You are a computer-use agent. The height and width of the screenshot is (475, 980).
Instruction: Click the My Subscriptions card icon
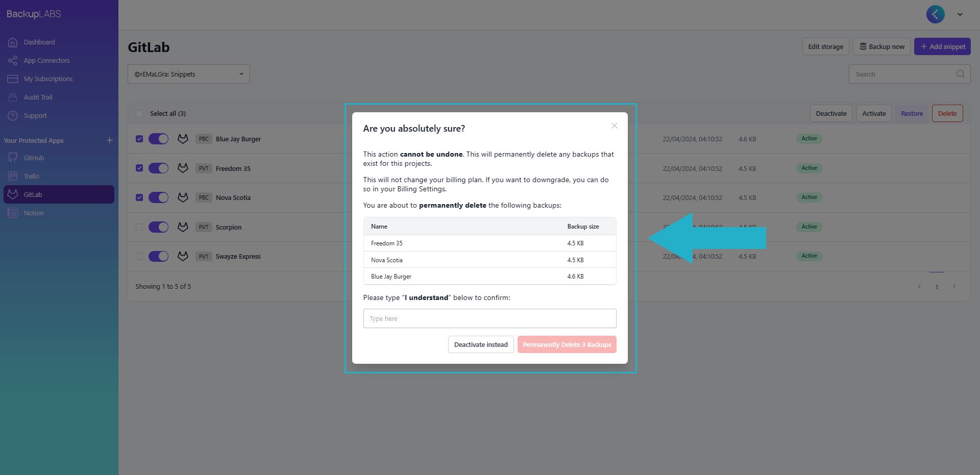[13, 79]
